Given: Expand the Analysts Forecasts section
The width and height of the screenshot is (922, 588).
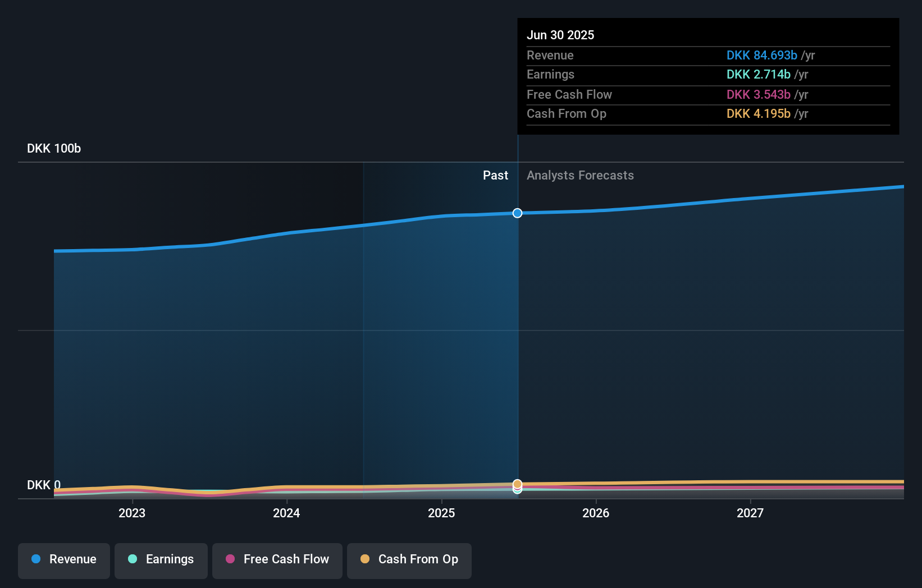Looking at the screenshot, I should point(580,175).
